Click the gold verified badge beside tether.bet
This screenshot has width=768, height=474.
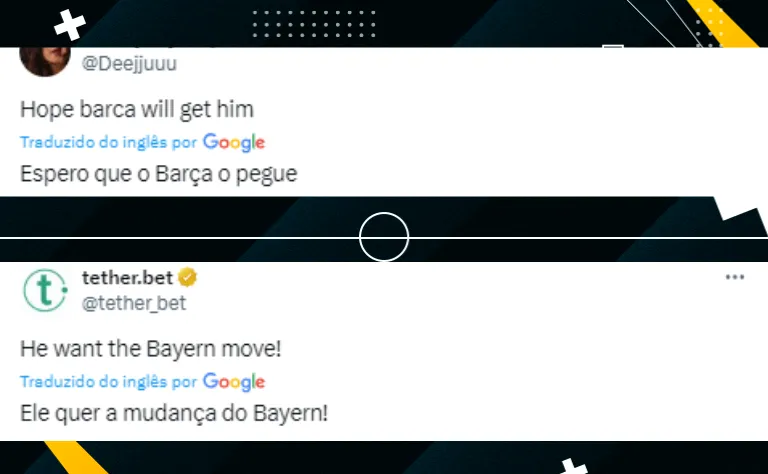coord(187,278)
